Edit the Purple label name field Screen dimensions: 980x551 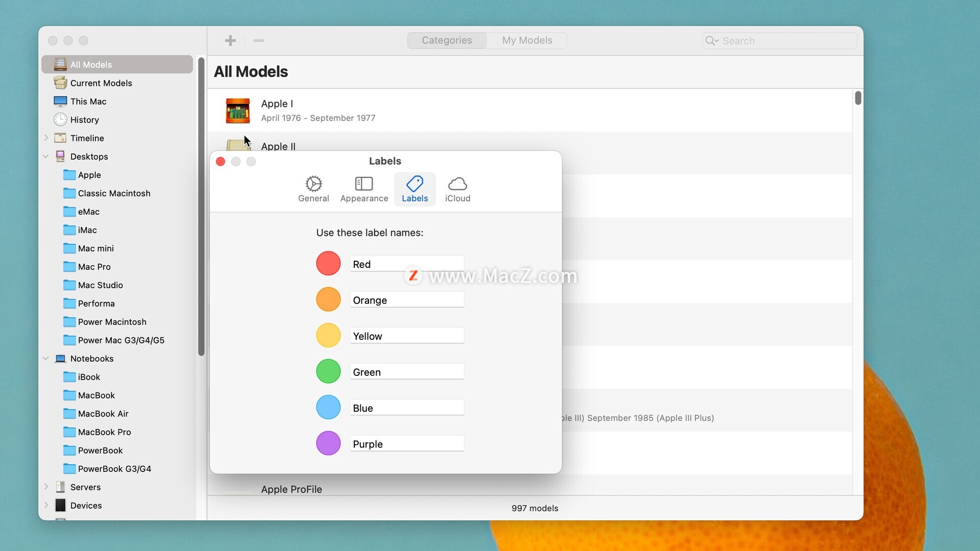pos(407,444)
